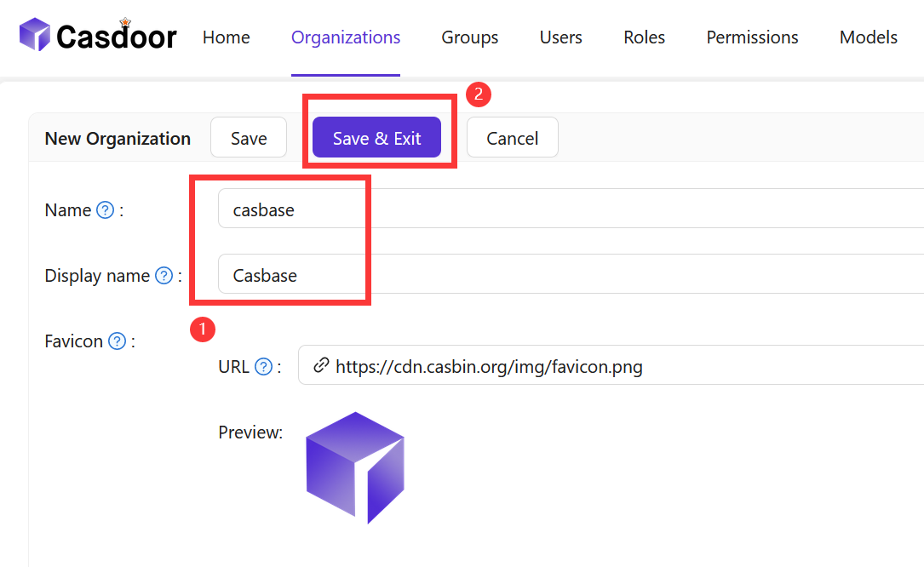This screenshot has width=924, height=567.
Task: Click the Casdoor logo
Action: pyautogui.click(x=97, y=37)
